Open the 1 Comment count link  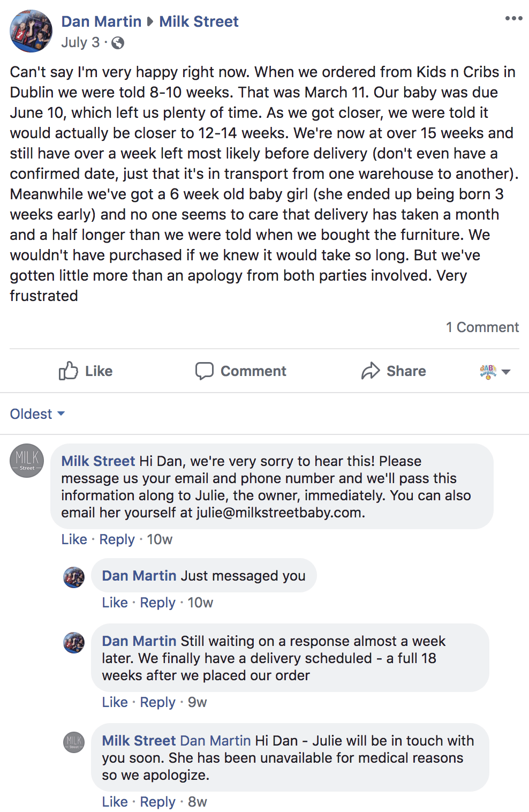(482, 327)
